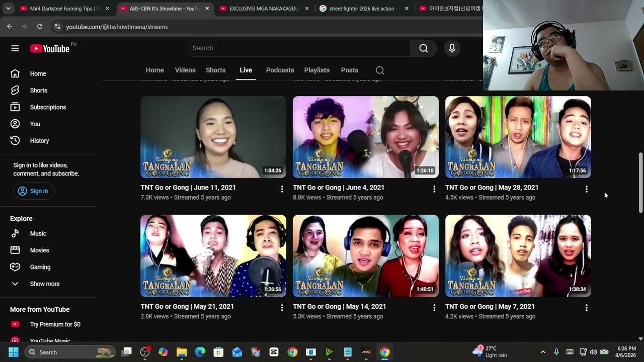Open video title TNT Go or Gong | June 11, 2021
The height and width of the screenshot is (362, 644).
[188, 188]
